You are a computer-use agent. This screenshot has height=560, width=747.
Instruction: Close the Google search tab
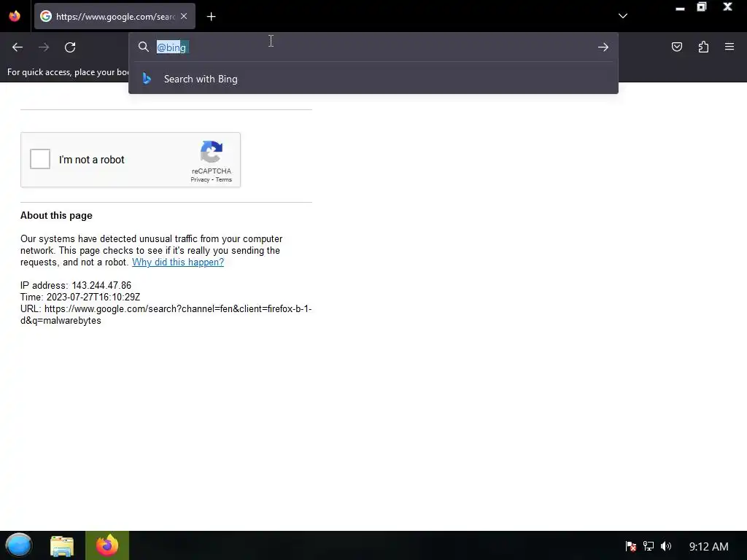click(x=184, y=16)
